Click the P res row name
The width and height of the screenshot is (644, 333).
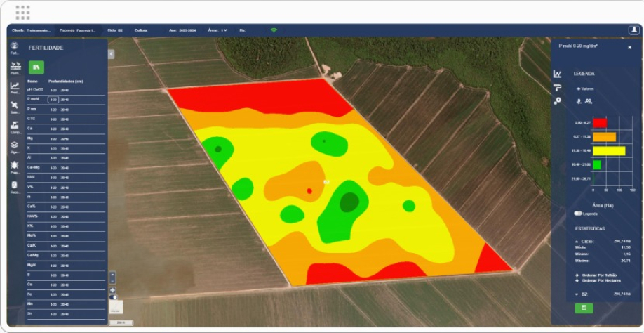(x=32, y=110)
